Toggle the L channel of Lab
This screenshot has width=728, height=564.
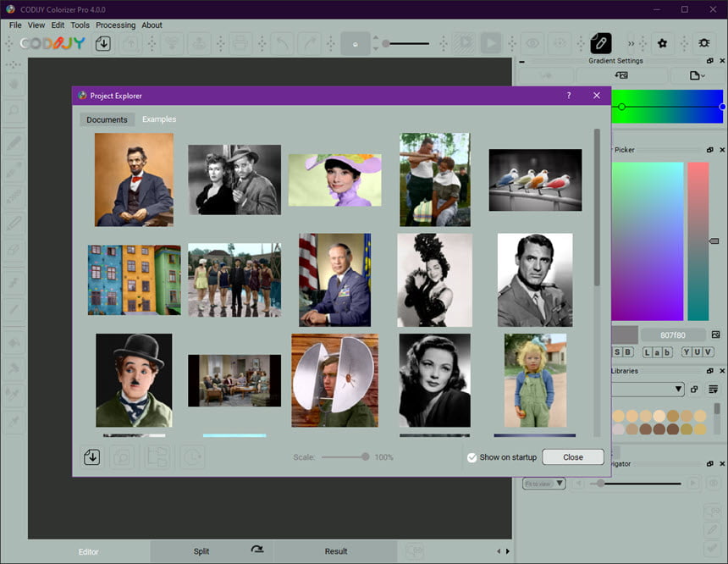647,352
